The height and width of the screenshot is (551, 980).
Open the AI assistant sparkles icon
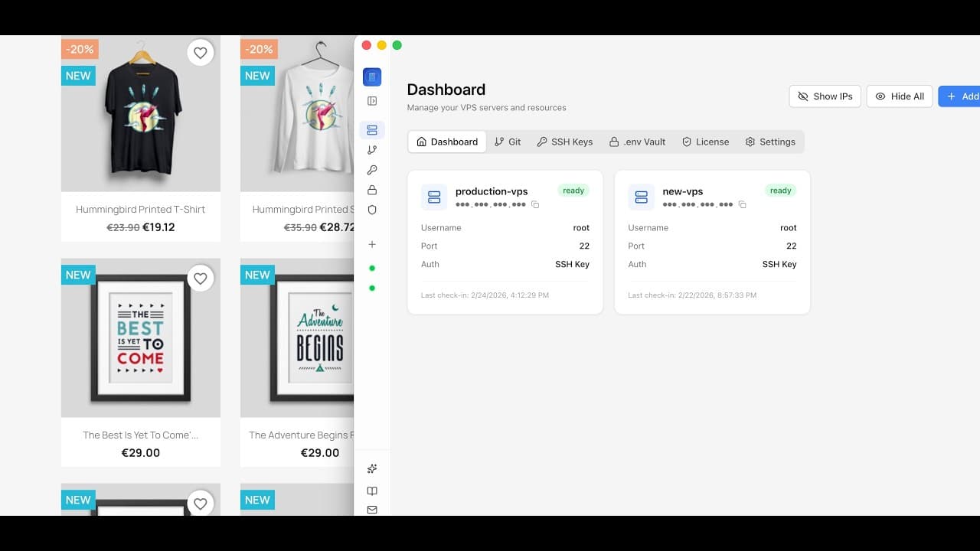pos(372,468)
